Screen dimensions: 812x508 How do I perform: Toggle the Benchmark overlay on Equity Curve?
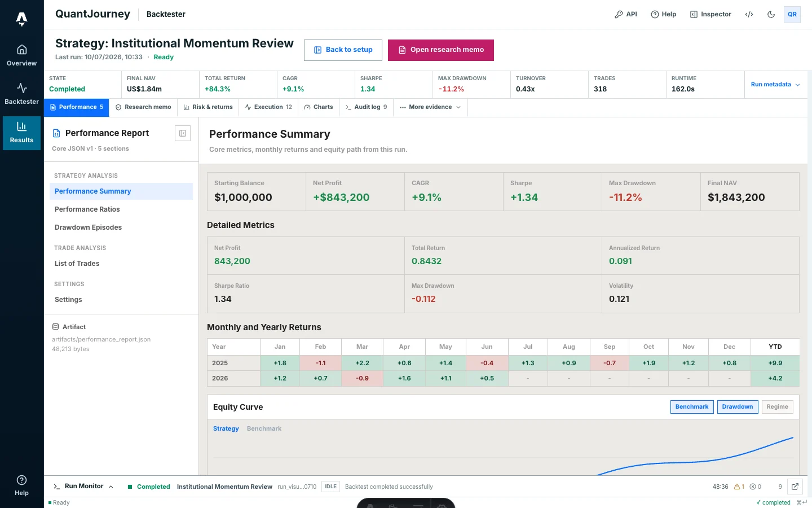click(x=692, y=407)
